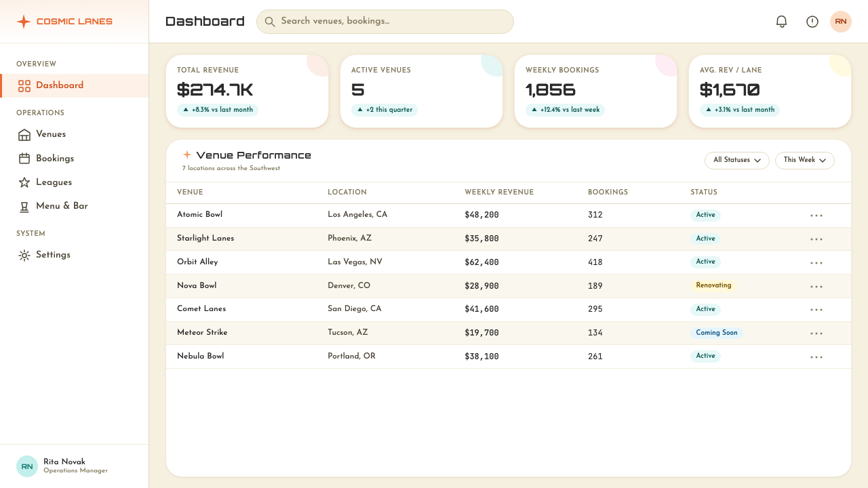
Task: Open more options for Nova Bowl
Action: click(816, 286)
